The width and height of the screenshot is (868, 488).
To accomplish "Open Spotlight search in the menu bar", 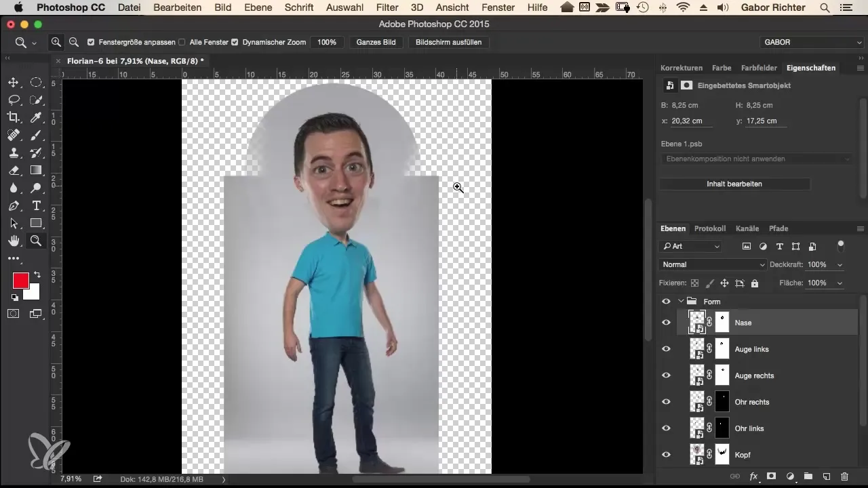I will (825, 7).
